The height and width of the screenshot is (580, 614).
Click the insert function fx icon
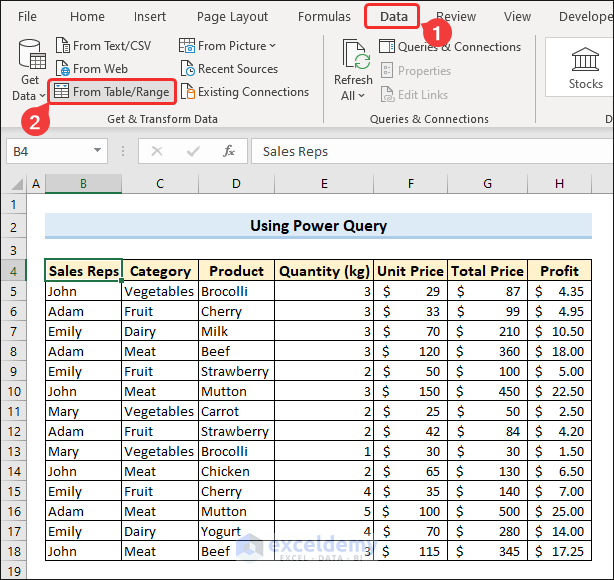pos(229,151)
